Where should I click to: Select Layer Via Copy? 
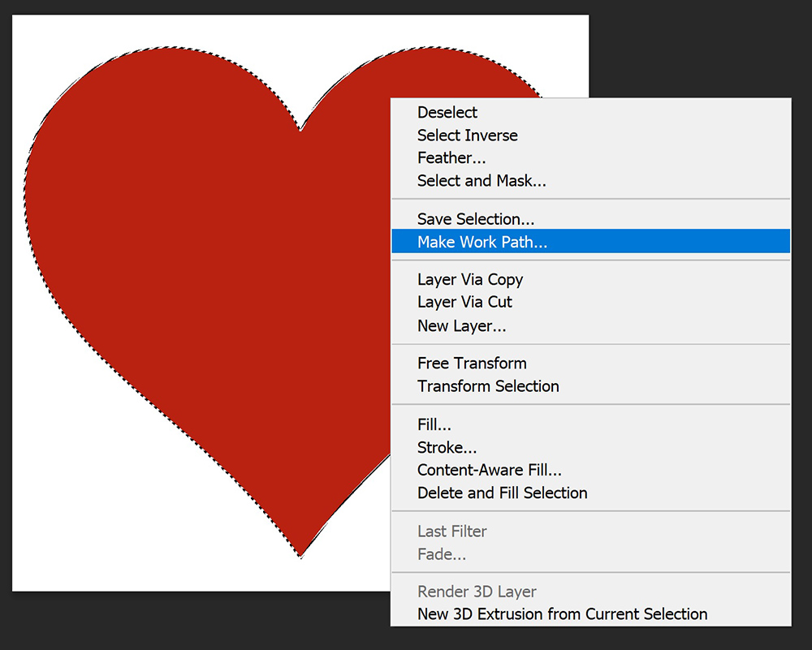[591, 279]
